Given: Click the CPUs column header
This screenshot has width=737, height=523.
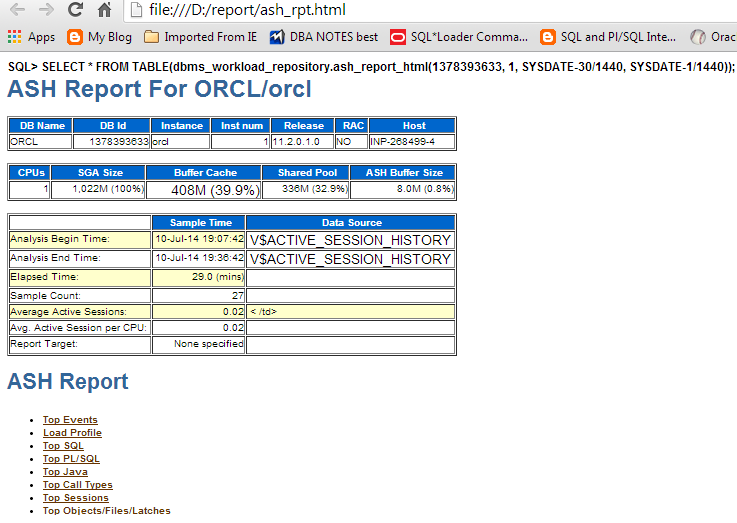Looking at the screenshot, I should click(30, 172).
